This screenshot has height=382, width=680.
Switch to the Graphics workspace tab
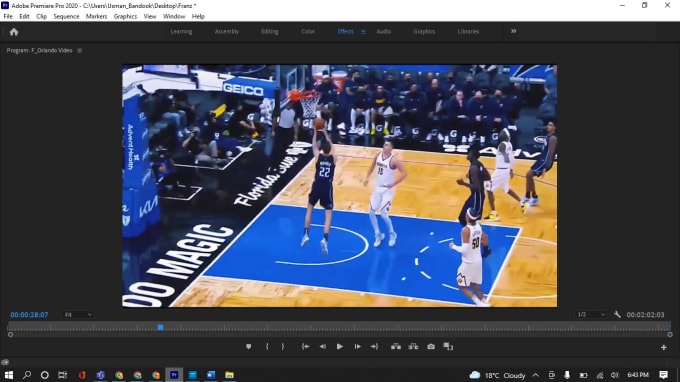[x=424, y=32]
